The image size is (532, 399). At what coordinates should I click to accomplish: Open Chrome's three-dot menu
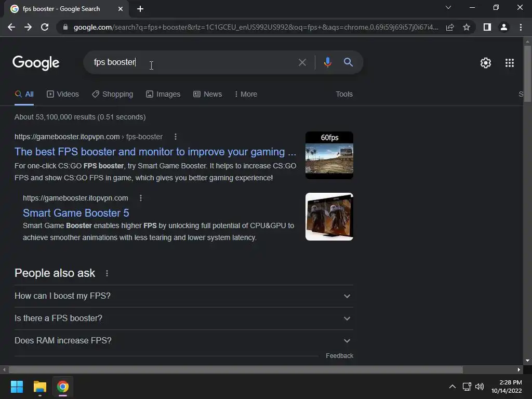(521, 27)
